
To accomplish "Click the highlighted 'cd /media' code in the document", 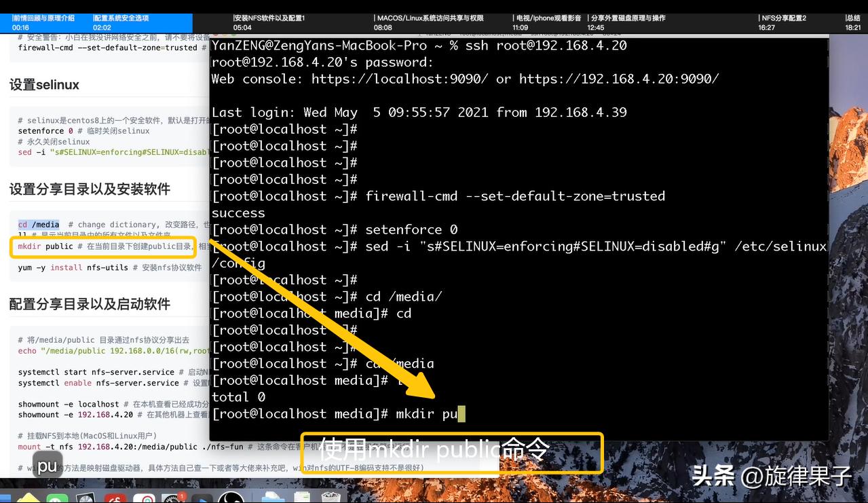I will click(39, 224).
